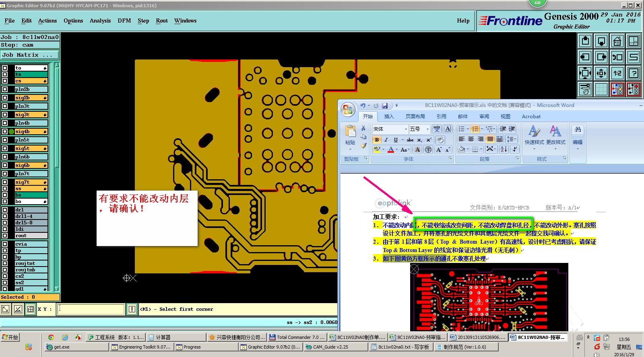Click the zoom-home house icon
This screenshot has height=357, width=644.
(x=617, y=41)
